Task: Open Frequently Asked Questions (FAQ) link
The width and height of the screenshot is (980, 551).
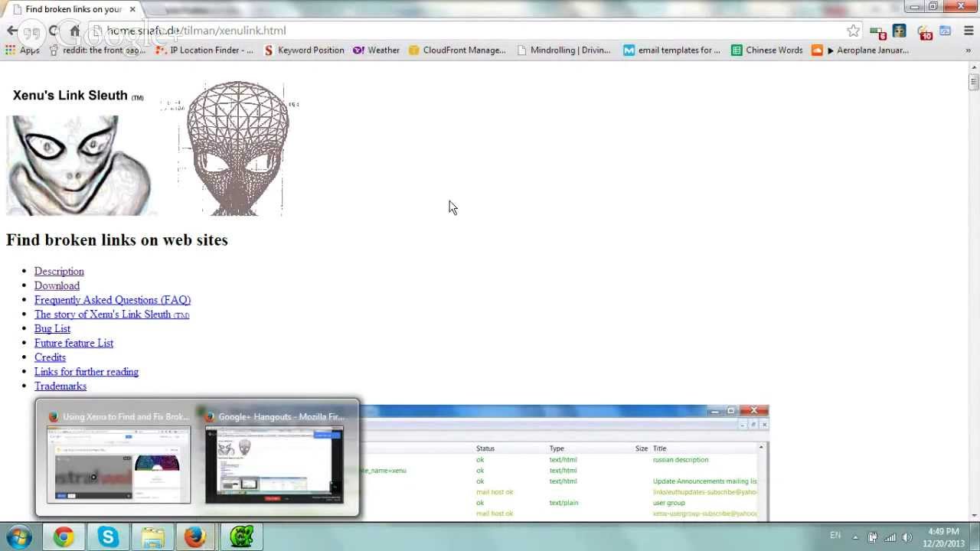Action: click(113, 300)
